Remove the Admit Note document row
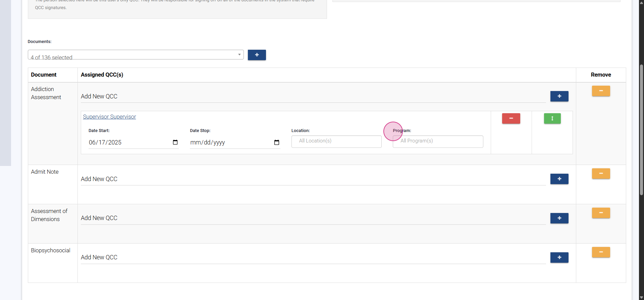The height and width of the screenshot is (300, 644). coord(601,174)
